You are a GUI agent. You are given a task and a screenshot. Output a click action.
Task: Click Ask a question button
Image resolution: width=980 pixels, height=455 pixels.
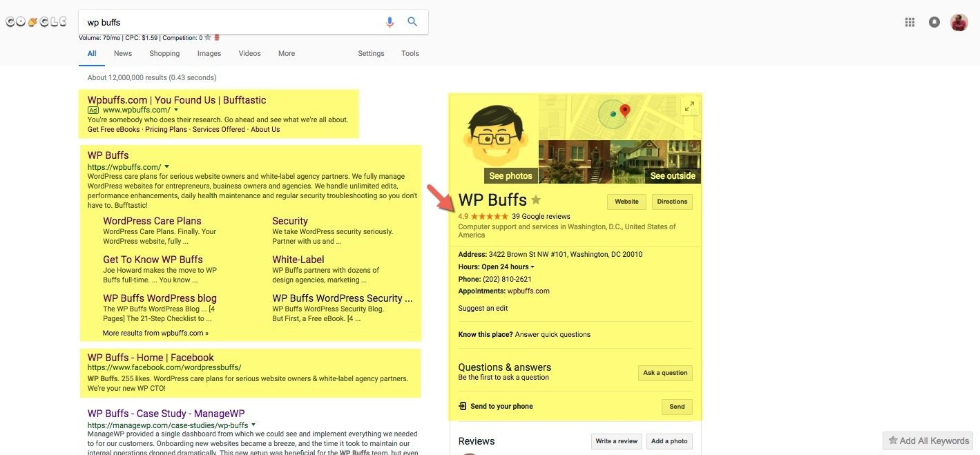[x=665, y=373]
